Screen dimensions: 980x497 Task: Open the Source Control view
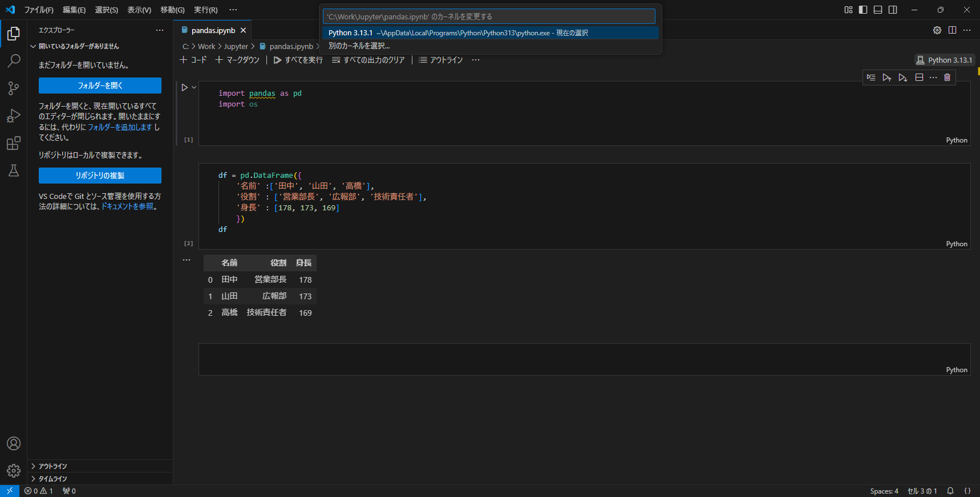click(x=14, y=88)
